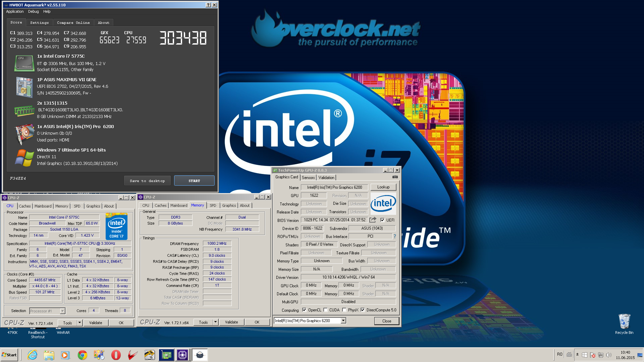644x362 pixels.
Task: Click the START benchmark button
Action: (194, 181)
